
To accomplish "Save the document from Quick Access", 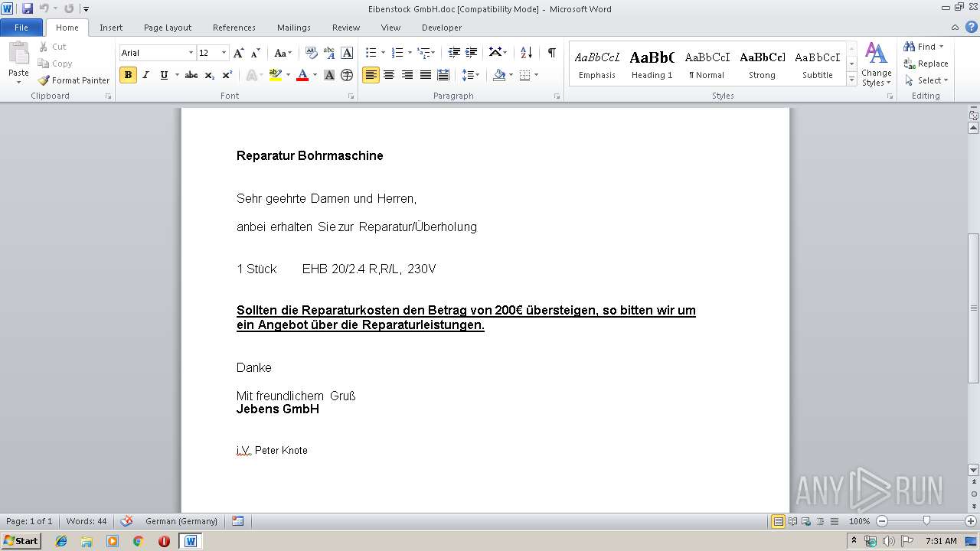I will pyautogui.click(x=28, y=8).
